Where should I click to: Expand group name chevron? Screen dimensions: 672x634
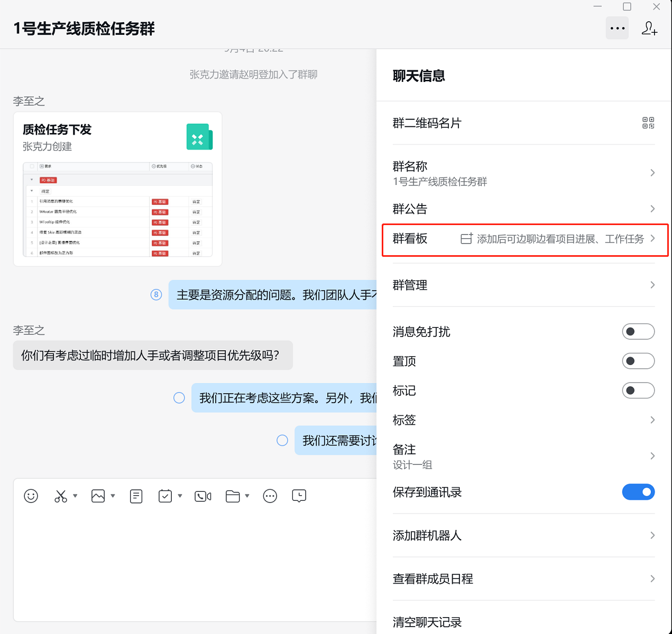652,173
